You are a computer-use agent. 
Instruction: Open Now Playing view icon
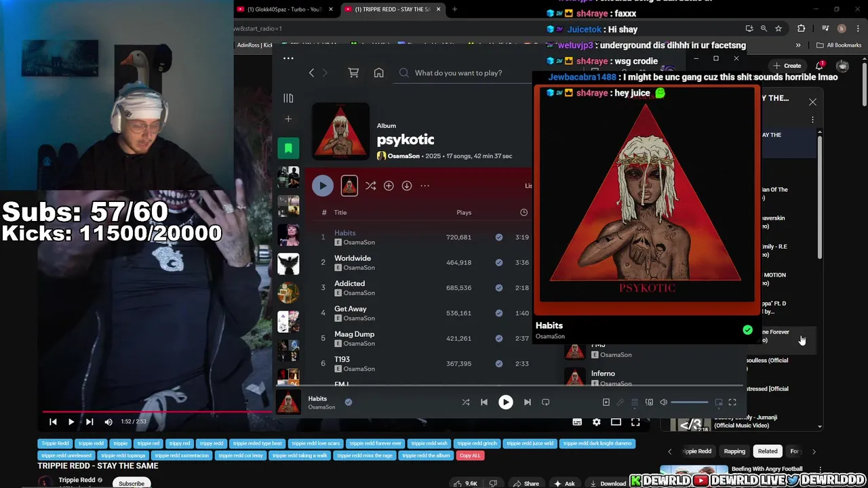606,403
